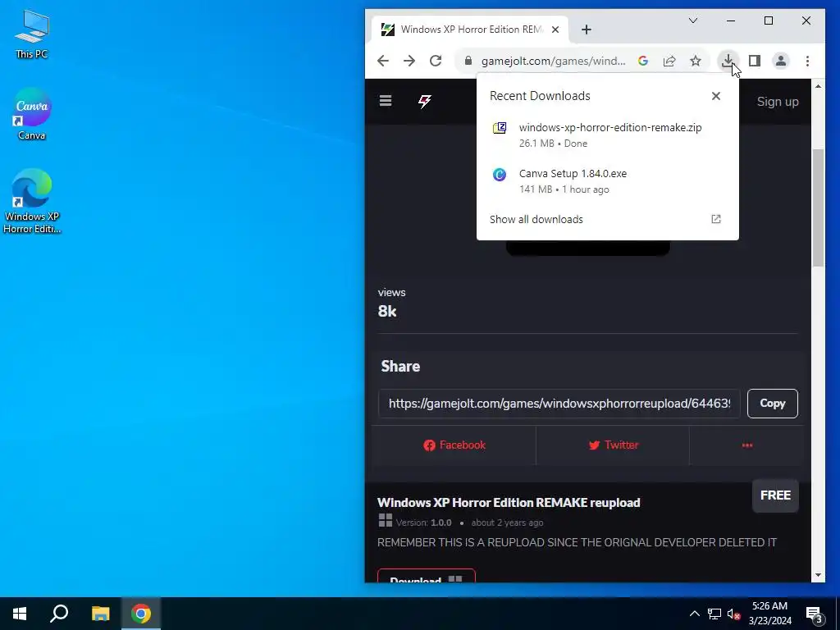Click the zip file icon in downloads

click(500, 128)
